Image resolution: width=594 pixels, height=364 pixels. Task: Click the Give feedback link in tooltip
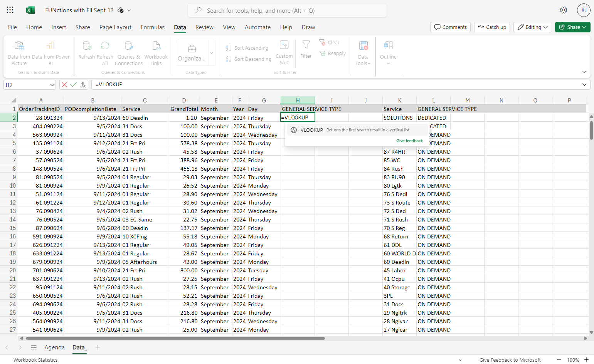(x=409, y=141)
